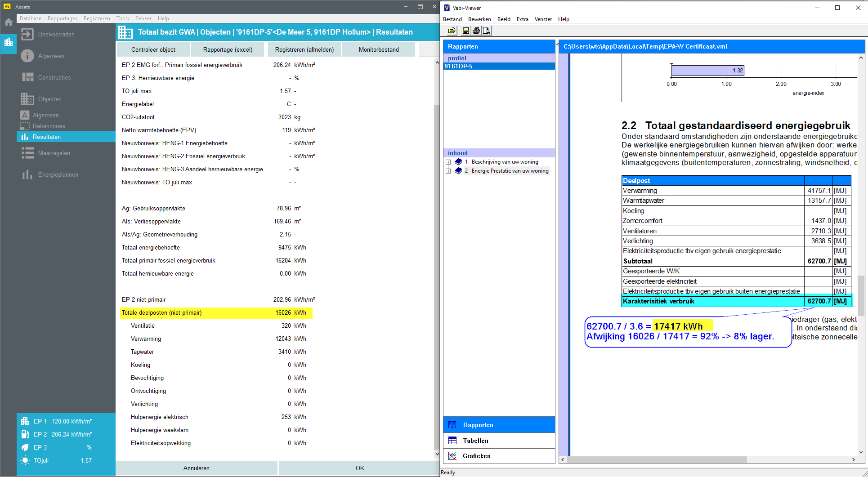Open Algemeen under Objecten

[x=45, y=115]
